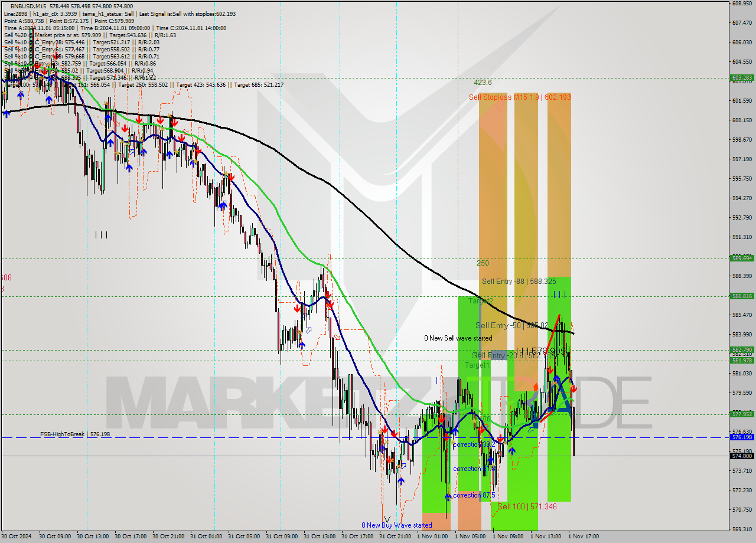Click the '30 Oct 2024' time axis label
The width and height of the screenshot is (756, 543).
tap(17, 537)
